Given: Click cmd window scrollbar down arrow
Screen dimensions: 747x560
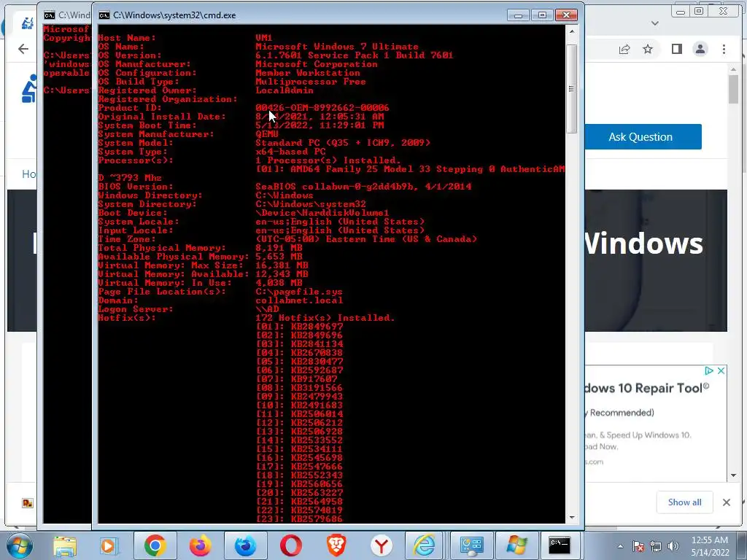Looking at the screenshot, I should (x=572, y=518).
